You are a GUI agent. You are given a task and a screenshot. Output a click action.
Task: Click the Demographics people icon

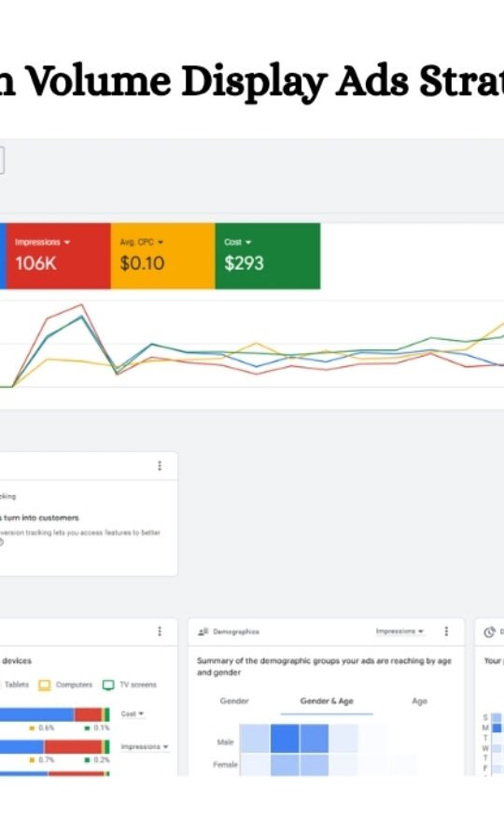click(203, 631)
